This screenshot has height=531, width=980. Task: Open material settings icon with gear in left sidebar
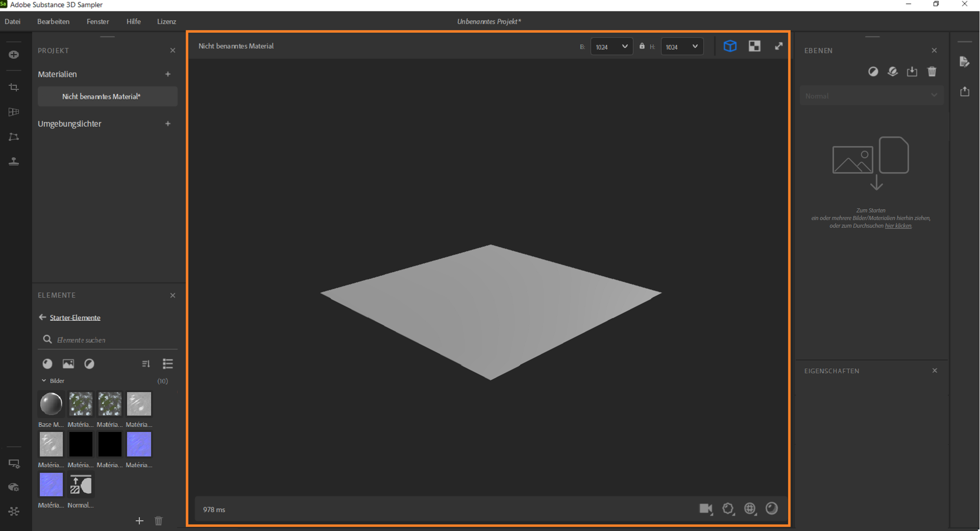[14, 487]
